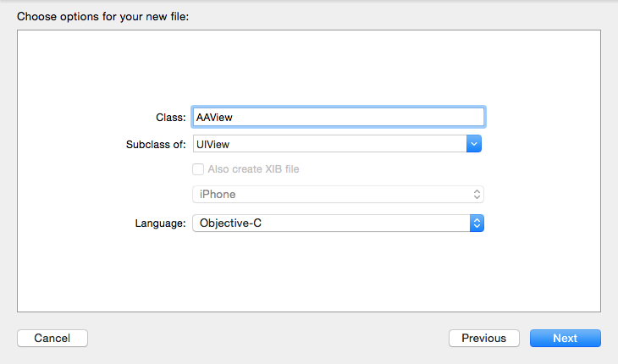Click the 'Also create XIB file' label

(x=253, y=168)
